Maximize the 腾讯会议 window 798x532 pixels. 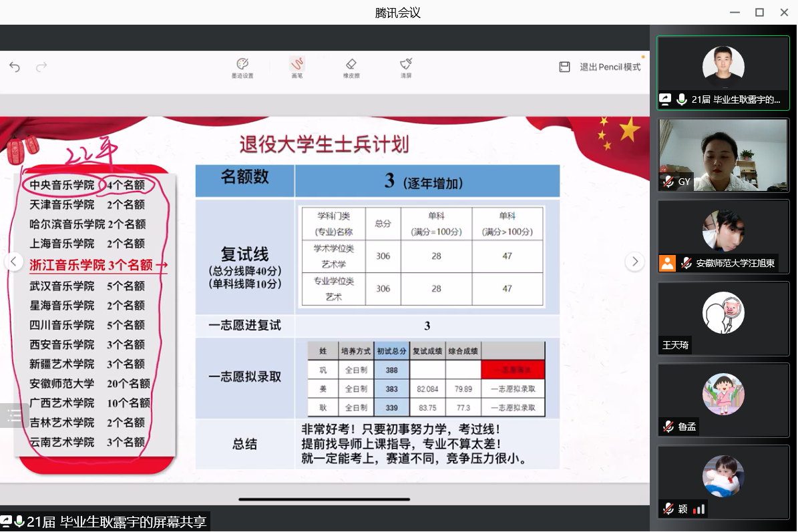point(759,12)
